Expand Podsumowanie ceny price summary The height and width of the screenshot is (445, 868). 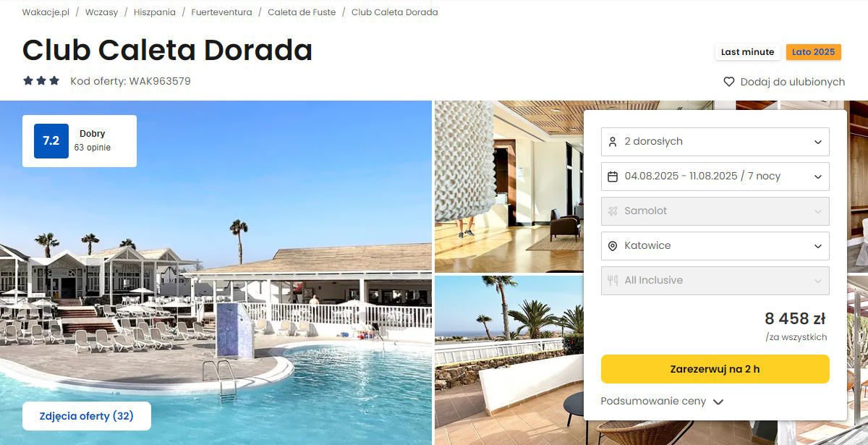(662, 402)
